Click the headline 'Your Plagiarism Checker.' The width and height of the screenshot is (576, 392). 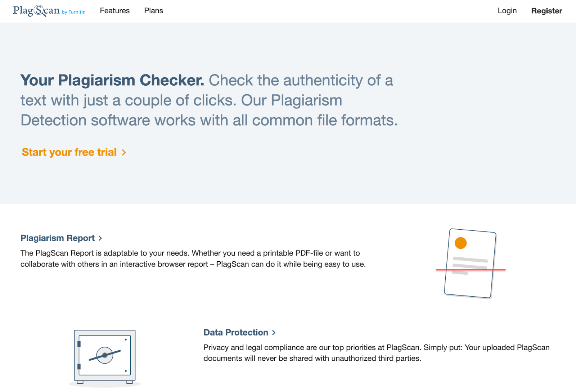tap(112, 80)
